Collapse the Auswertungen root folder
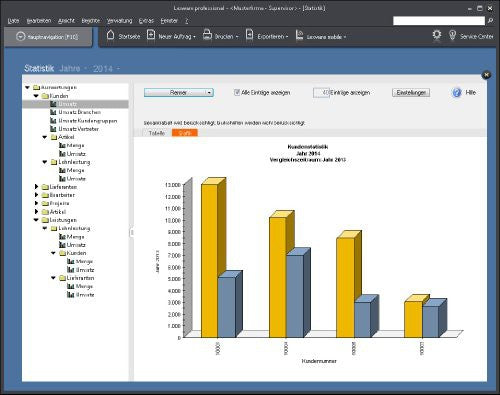Screen dimensions: 500x395 pos(28,87)
